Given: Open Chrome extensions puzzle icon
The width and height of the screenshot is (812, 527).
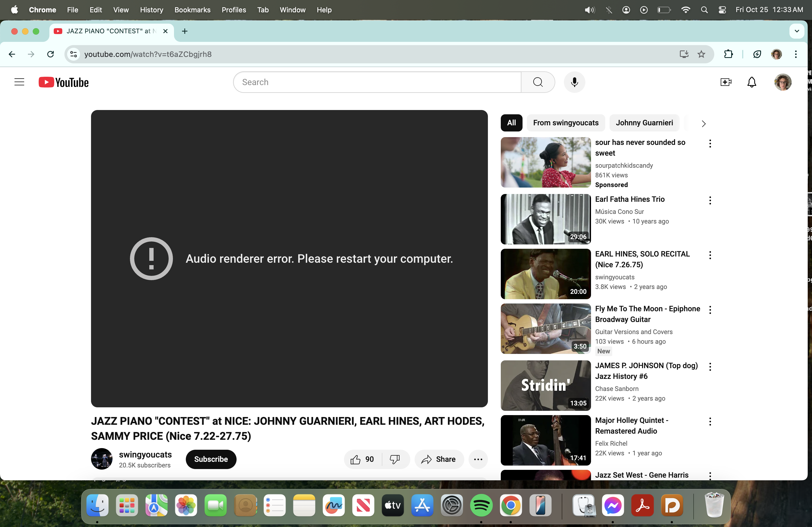Looking at the screenshot, I should coord(728,54).
